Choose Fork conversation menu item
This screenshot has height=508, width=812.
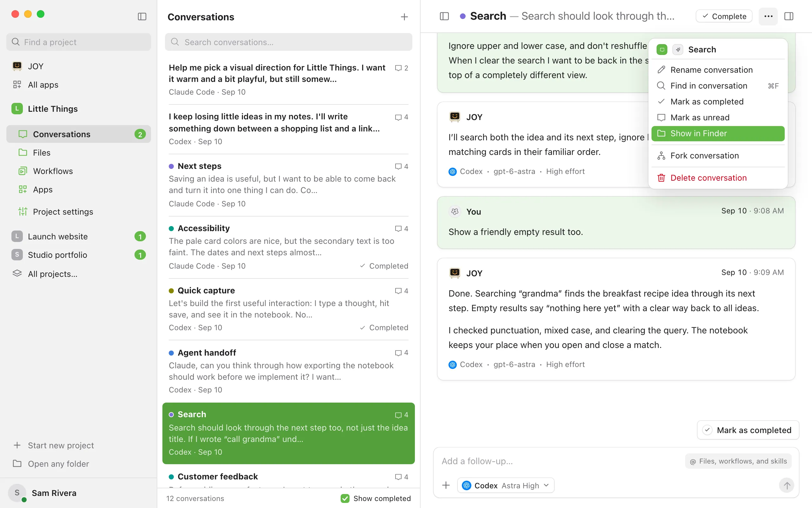[x=718, y=156]
